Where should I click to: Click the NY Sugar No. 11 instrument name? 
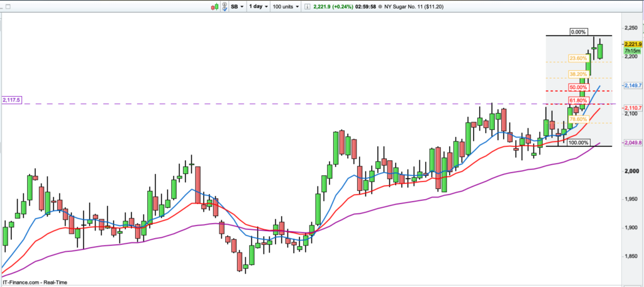coord(407,6)
